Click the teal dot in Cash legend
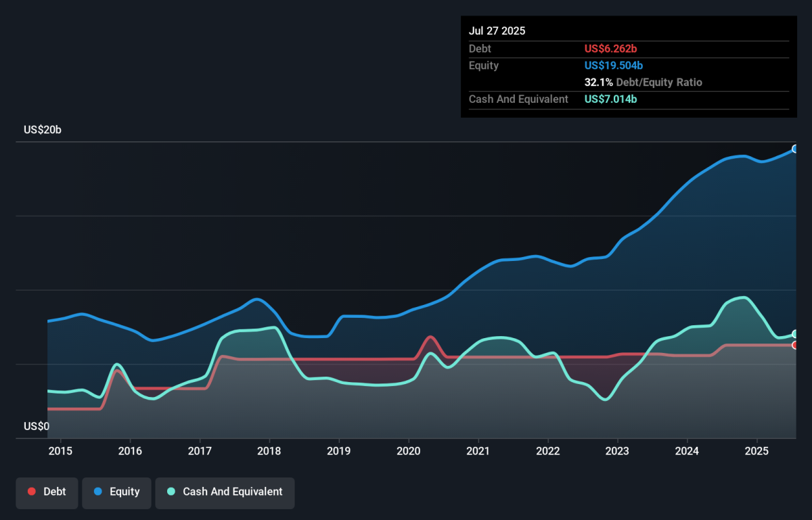 (171, 492)
